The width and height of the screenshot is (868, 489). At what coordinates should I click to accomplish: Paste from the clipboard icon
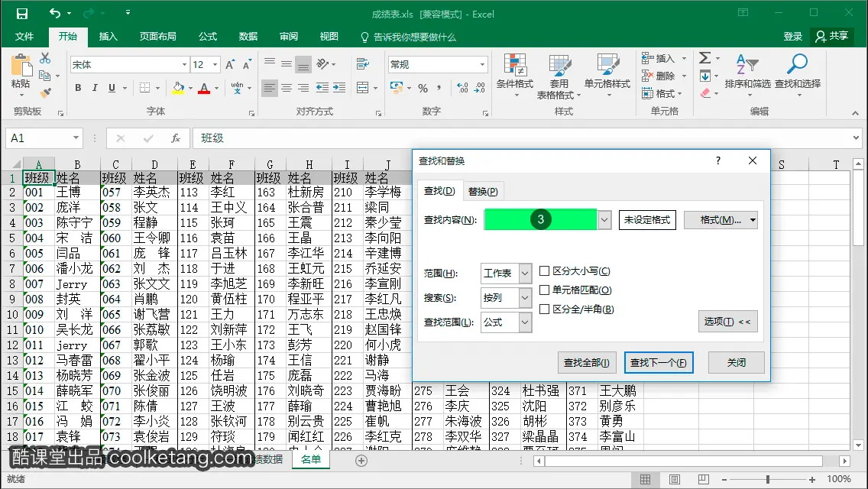pyautogui.click(x=21, y=66)
